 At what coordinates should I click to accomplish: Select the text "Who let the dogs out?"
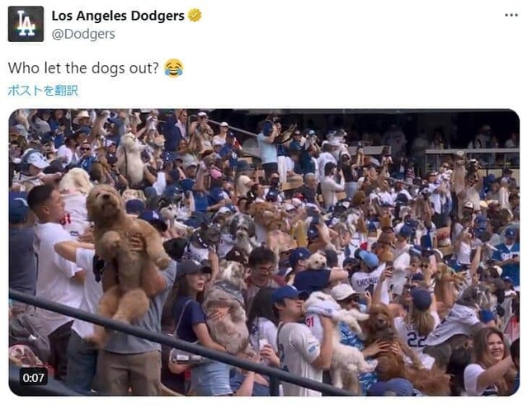coord(83,68)
